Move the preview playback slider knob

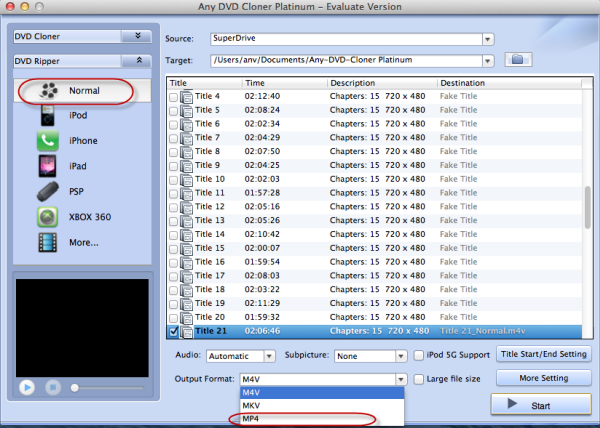click(75, 388)
